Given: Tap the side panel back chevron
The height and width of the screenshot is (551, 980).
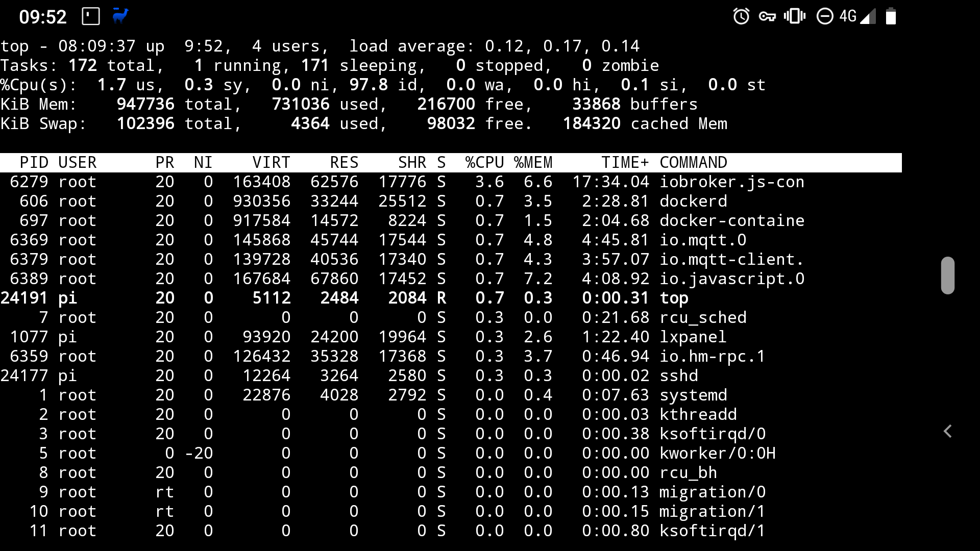Looking at the screenshot, I should pos(947,432).
